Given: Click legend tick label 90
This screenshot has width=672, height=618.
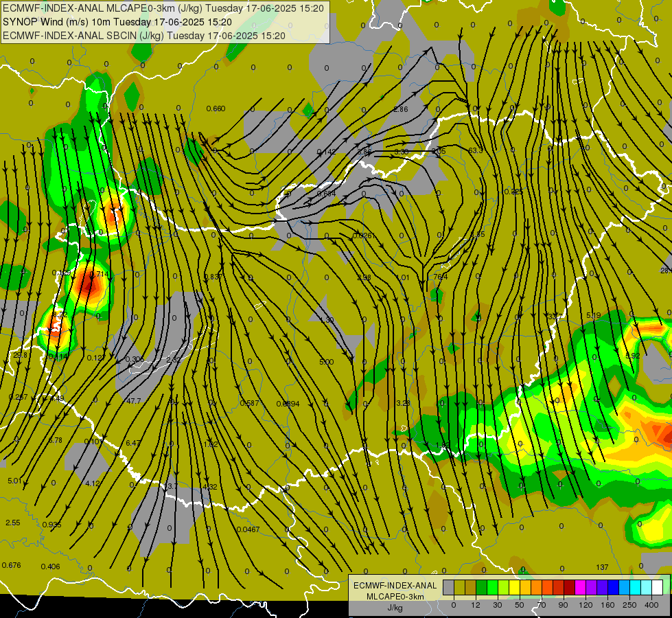Looking at the screenshot, I should point(563,605).
